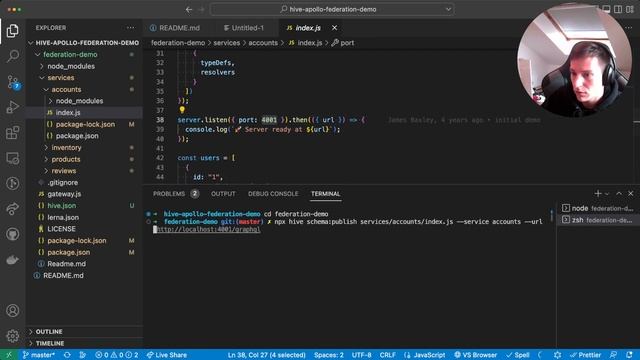Select the zsh terminal instance
The image size is (640, 360).
597,220
